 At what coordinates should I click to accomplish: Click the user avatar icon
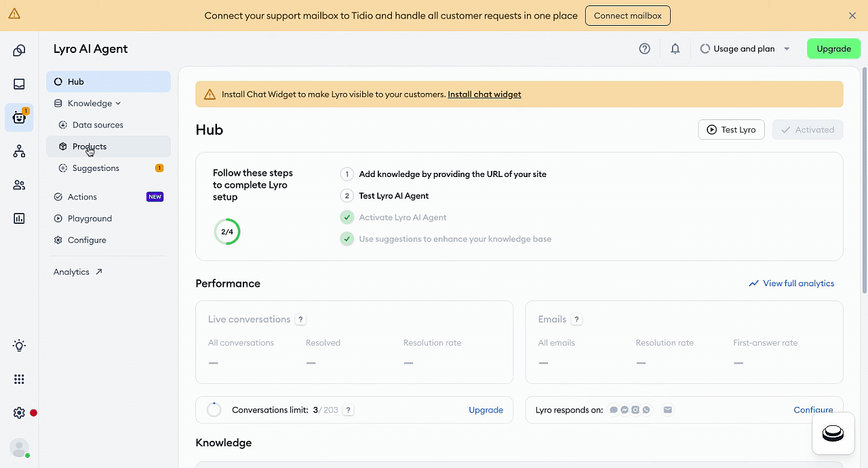coord(19,448)
